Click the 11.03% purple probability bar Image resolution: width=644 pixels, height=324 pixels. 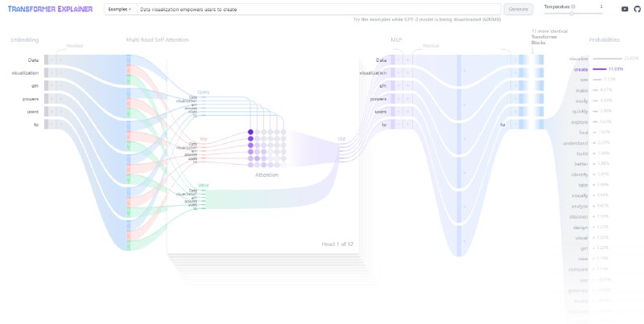click(600, 69)
